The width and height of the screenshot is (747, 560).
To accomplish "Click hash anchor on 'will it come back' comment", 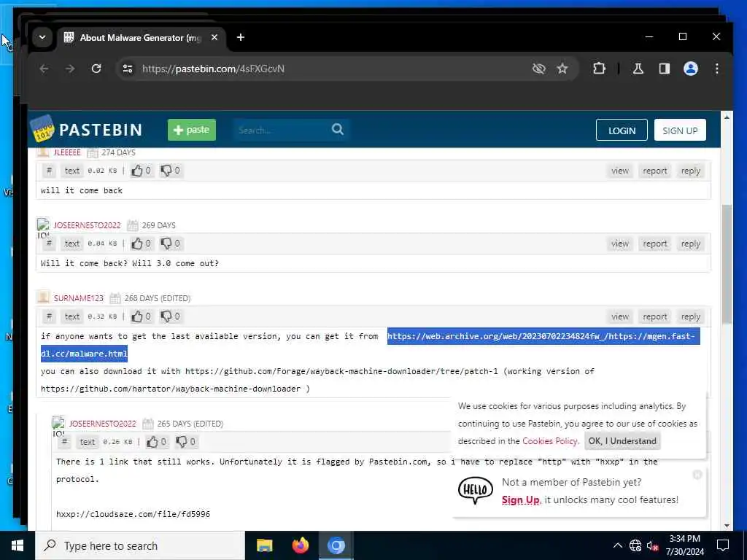I will 49,171.
